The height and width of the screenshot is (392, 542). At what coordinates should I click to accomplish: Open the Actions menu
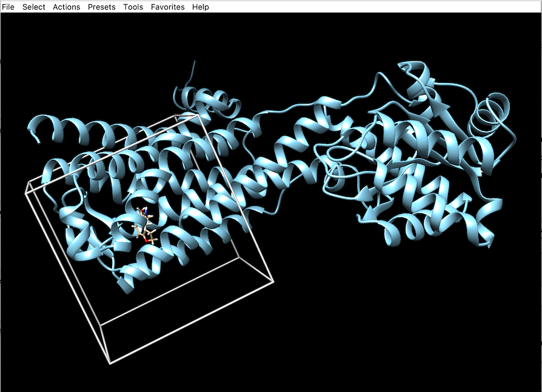(66, 7)
